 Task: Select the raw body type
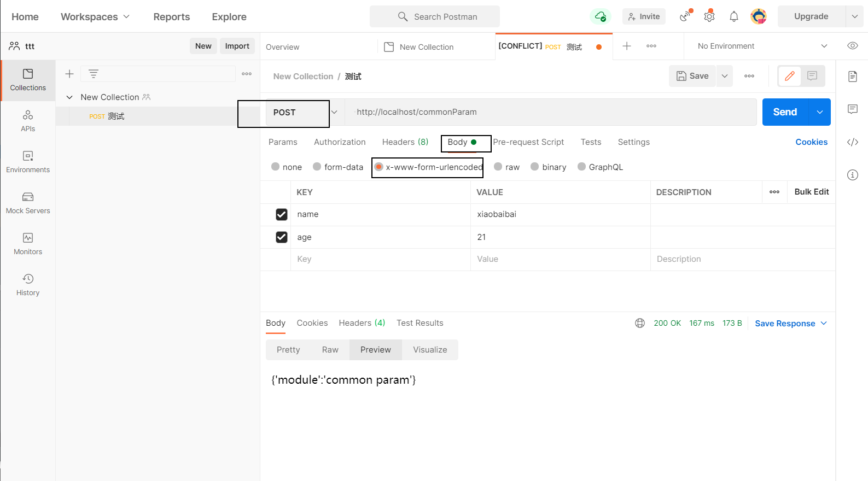pos(507,167)
